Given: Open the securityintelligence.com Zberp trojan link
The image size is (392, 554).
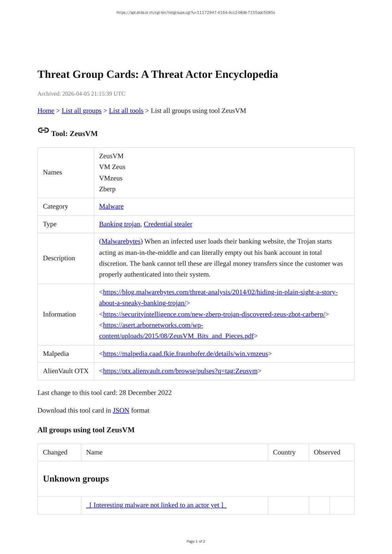Looking at the screenshot, I should coord(214,315).
